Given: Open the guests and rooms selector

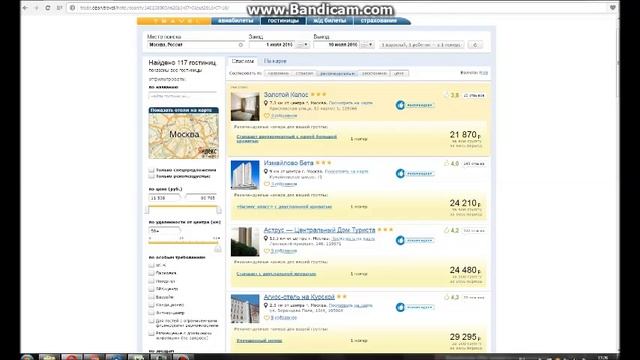Looking at the screenshot, I should pyautogui.click(x=422, y=45).
